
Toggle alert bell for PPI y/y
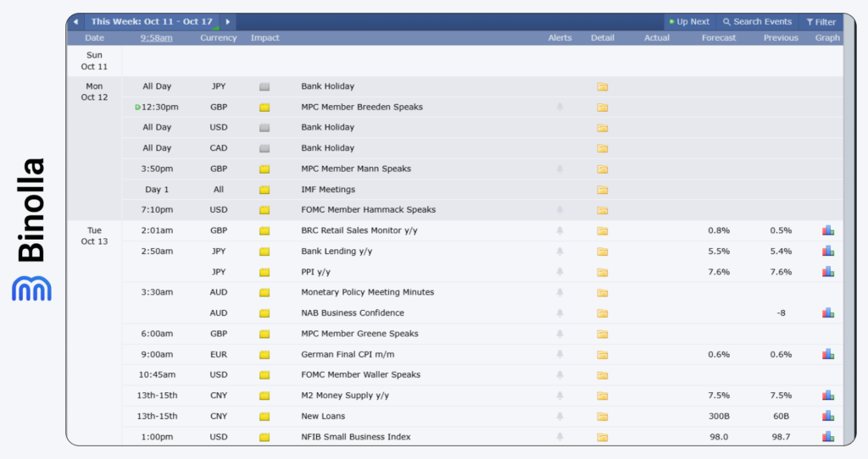[x=559, y=272]
